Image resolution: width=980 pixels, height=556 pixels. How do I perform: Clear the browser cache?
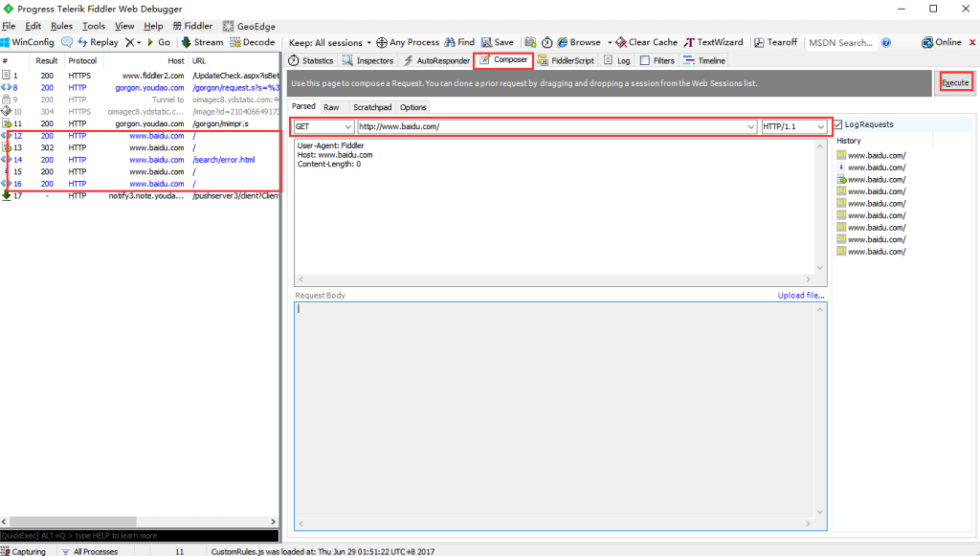(646, 42)
